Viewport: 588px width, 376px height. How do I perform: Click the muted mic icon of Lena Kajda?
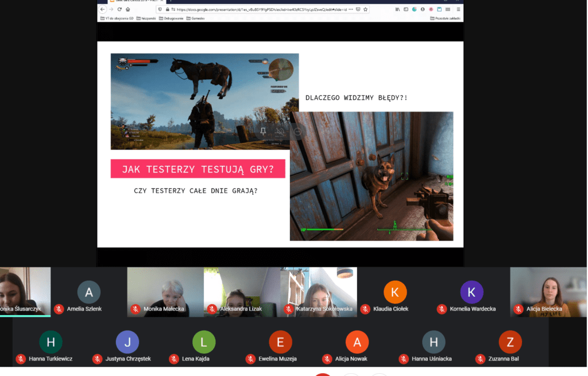[173, 359]
